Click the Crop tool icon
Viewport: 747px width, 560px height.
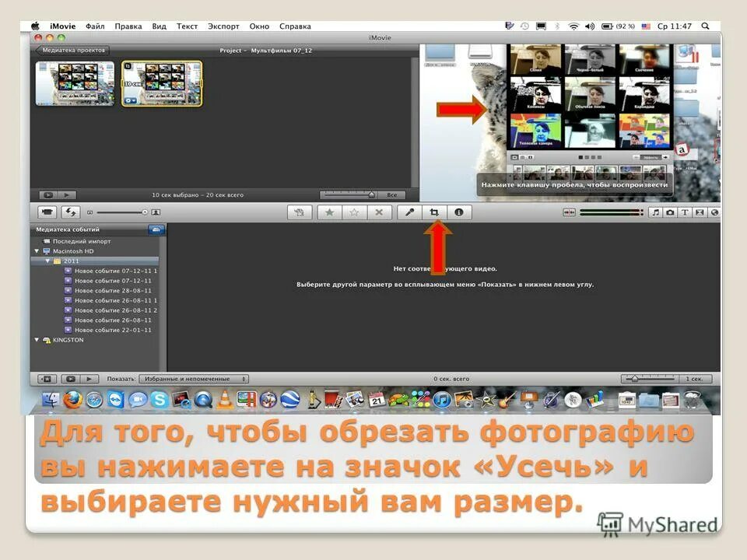[434, 212]
